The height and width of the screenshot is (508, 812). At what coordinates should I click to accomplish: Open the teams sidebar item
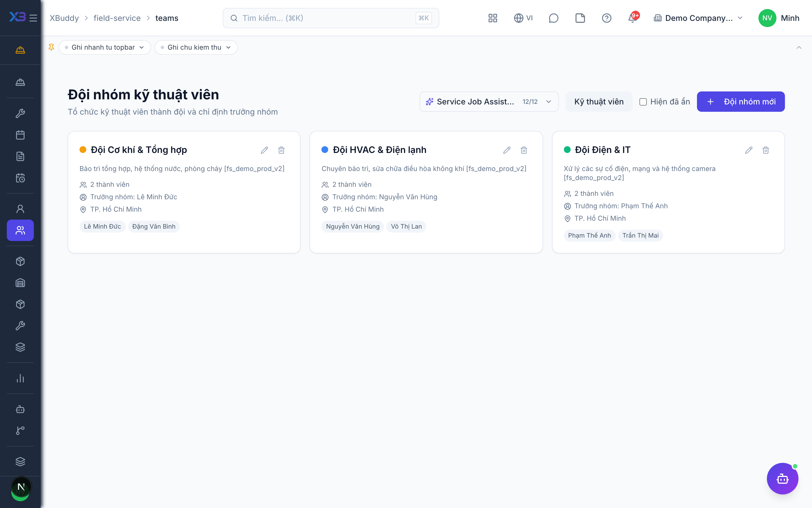point(20,230)
